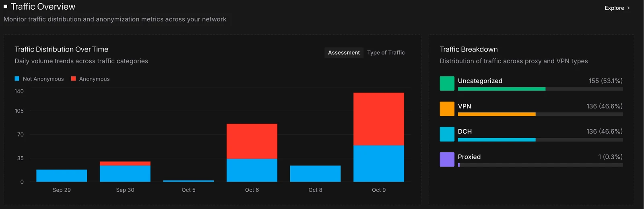Click the 'Traffic Overview' heading
The width and height of the screenshot is (644, 209).
click(43, 6)
